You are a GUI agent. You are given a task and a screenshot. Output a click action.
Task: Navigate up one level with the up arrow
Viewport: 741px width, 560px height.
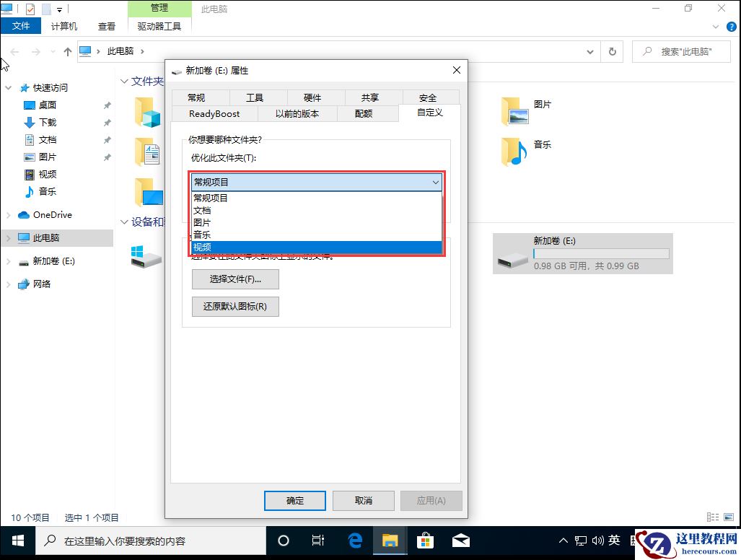[x=67, y=51]
